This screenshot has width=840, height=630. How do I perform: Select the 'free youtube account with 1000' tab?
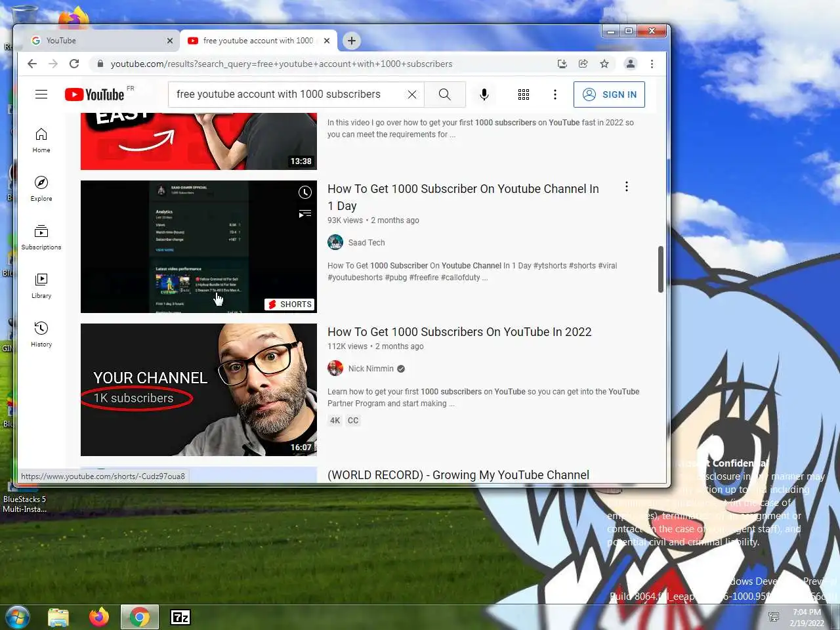tap(259, 41)
